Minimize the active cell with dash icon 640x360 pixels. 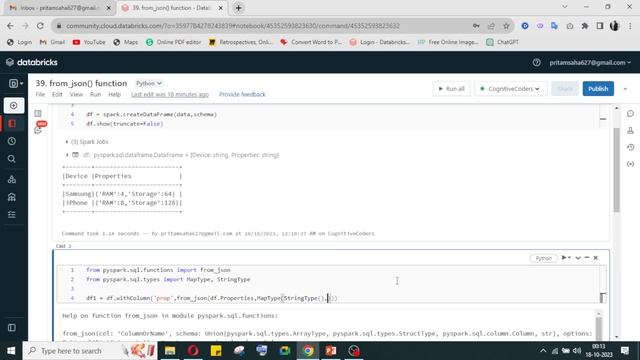(x=587, y=258)
